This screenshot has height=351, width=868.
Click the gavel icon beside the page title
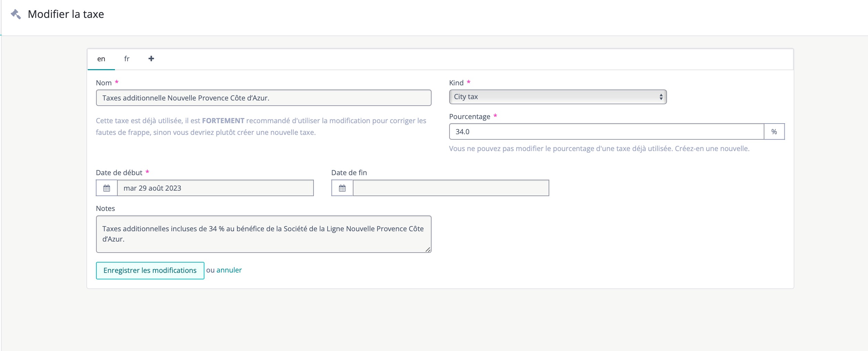point(16,14)
